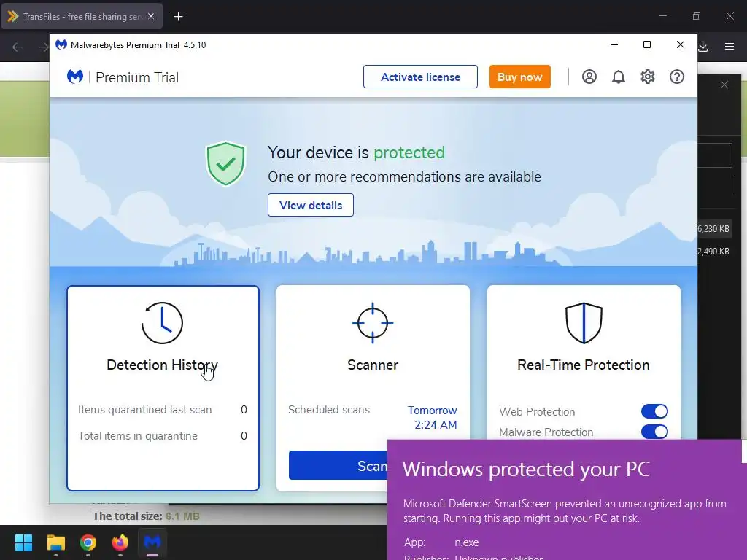
Task: Click the Scheduled scans label
Action: [x=329, y=410]
